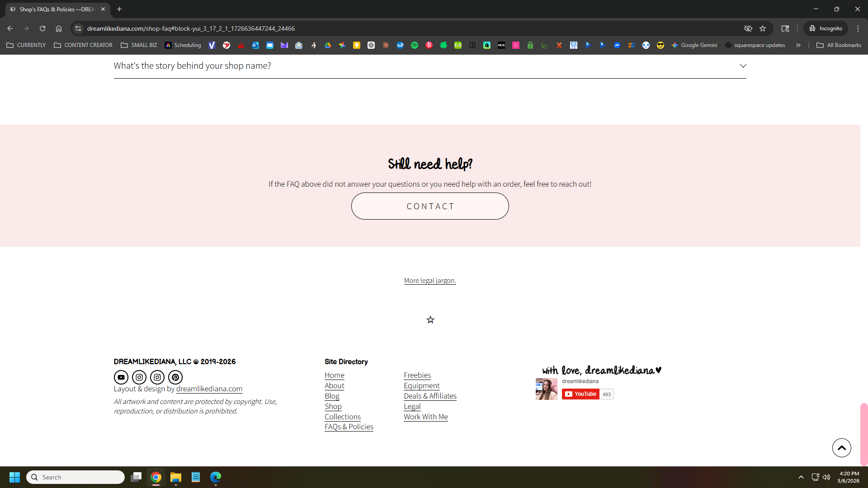Screen dimensions: 868x488
Task: Click the back-to-top arrow button
Action: pyautogui.click(x=841, y=448)
